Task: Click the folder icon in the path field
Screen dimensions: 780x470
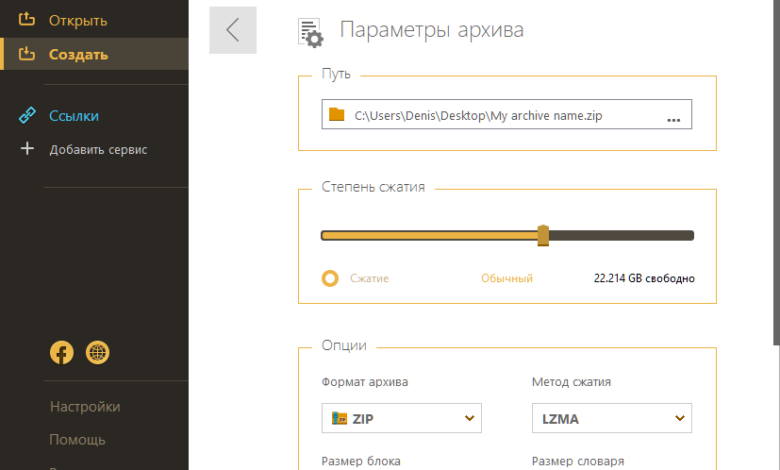Action: coord(337,115)
